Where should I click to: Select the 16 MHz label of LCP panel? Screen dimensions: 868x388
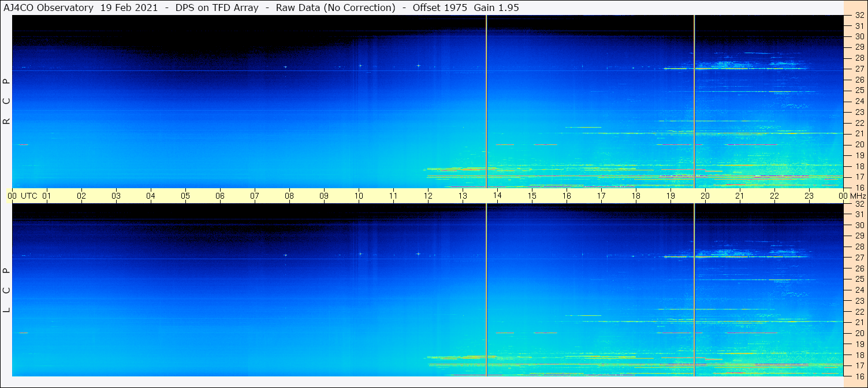(x=859, y=376)
